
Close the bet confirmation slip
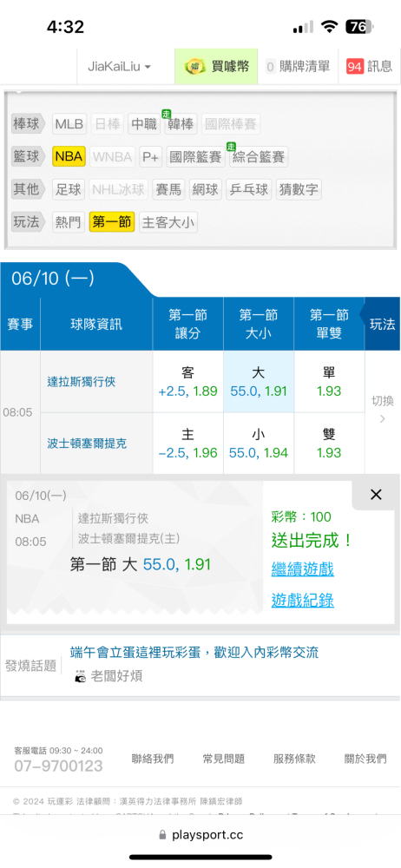(x=376, y=495)
